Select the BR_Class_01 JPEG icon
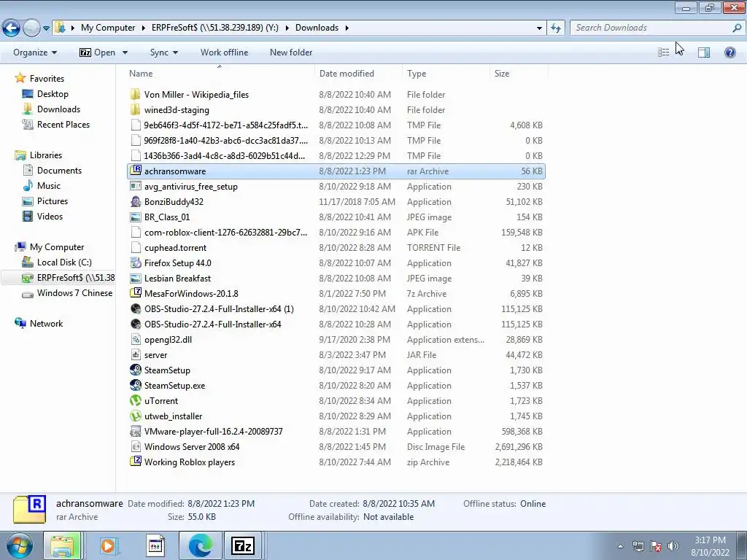 (136, 217)
